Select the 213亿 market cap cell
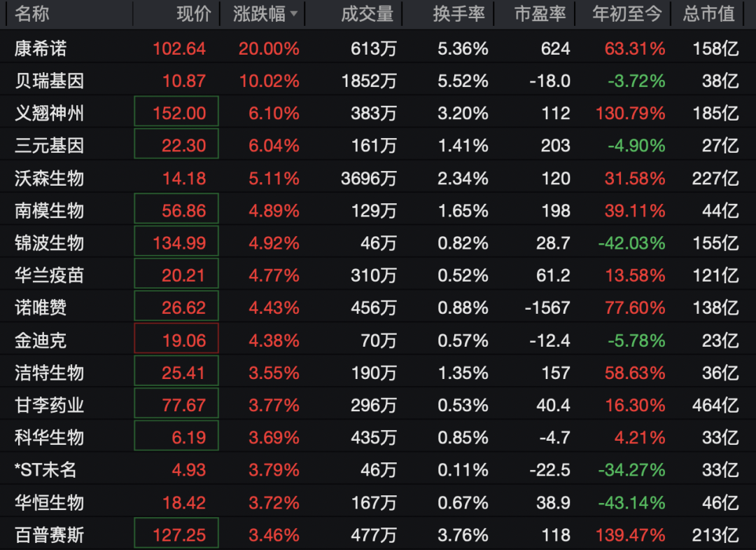 pyautogui.click(x=715, y=535)
